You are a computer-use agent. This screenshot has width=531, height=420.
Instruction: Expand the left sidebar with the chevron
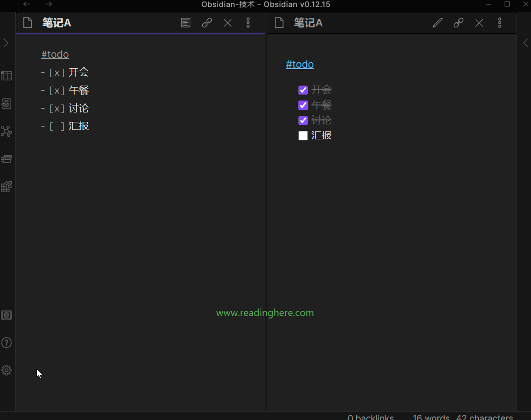tap(6, 43)
